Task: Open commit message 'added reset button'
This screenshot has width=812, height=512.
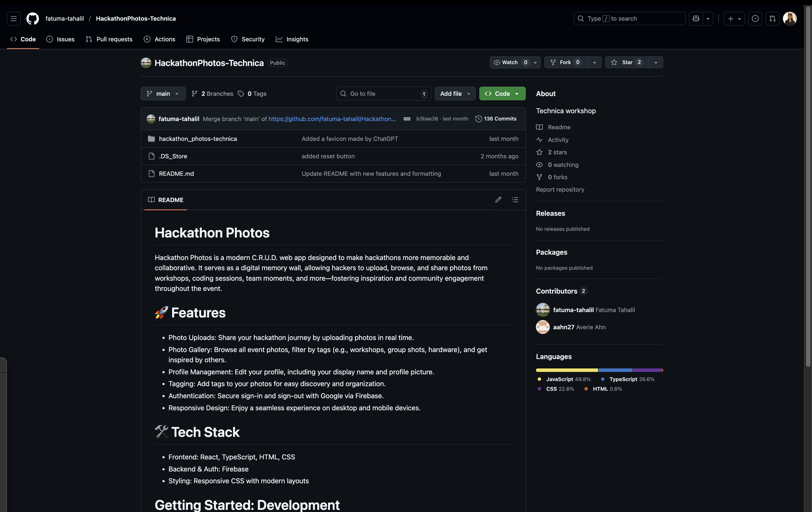Action: coord(328,156)
